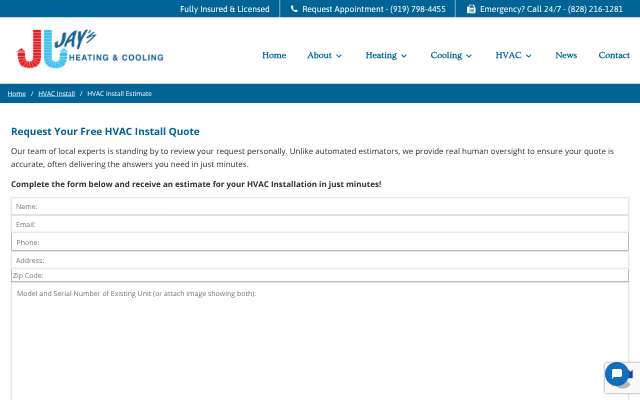Click the bold 'Complete the form below' text

coord(196,184)
